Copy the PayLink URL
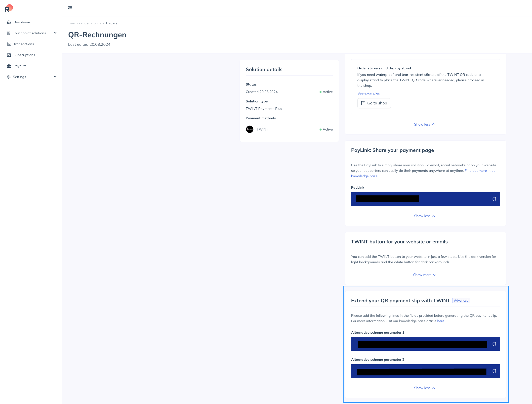532x404 pixels. tap(494, 199)
